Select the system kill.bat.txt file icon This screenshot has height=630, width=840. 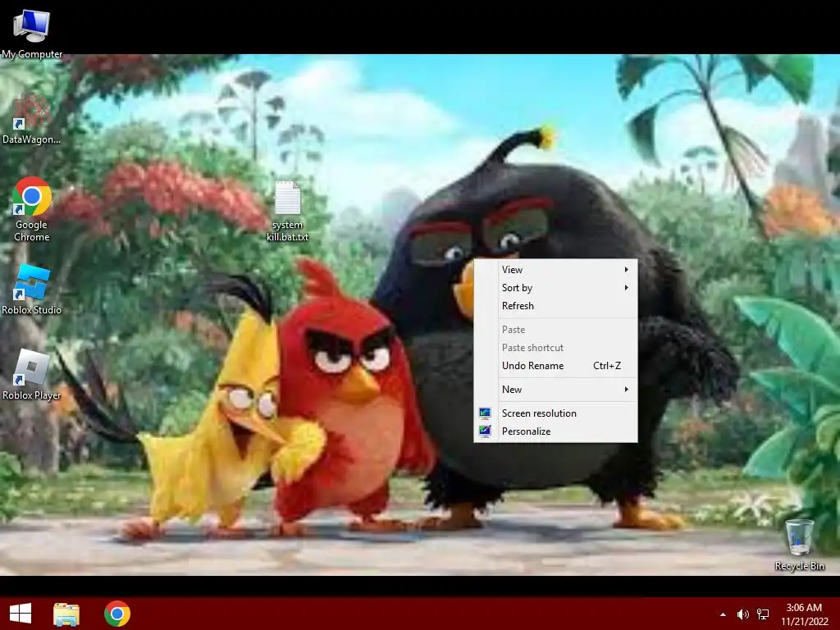pyautogui.click(x=288, y=211)
